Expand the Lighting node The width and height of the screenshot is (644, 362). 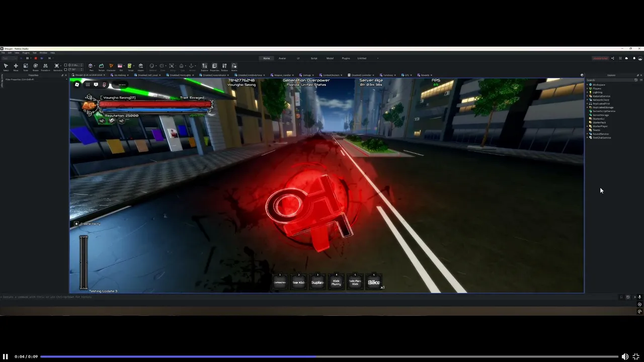pos(587,92)
